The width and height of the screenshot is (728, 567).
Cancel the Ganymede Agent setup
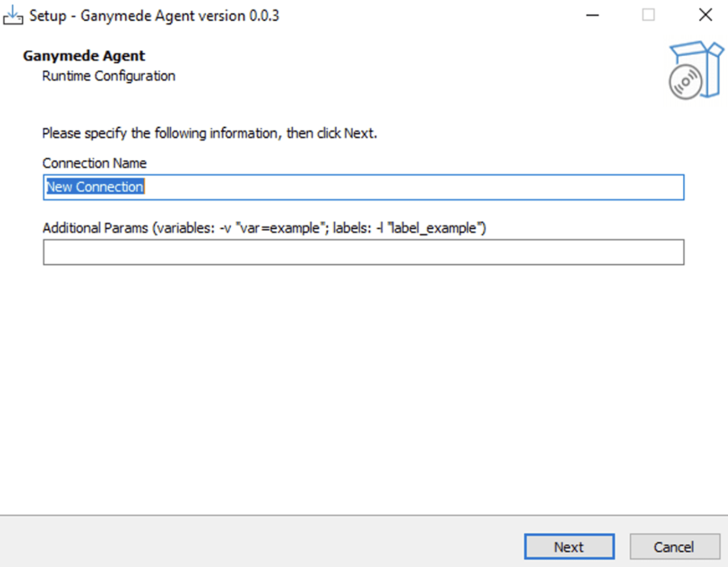(x=674, y=546)
